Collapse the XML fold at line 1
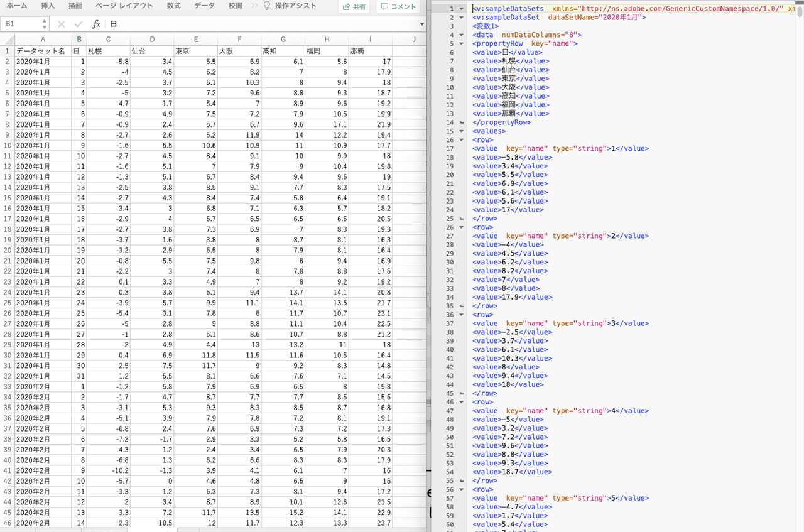This screenshot has height=532, width=804. (x=462, y=9)
